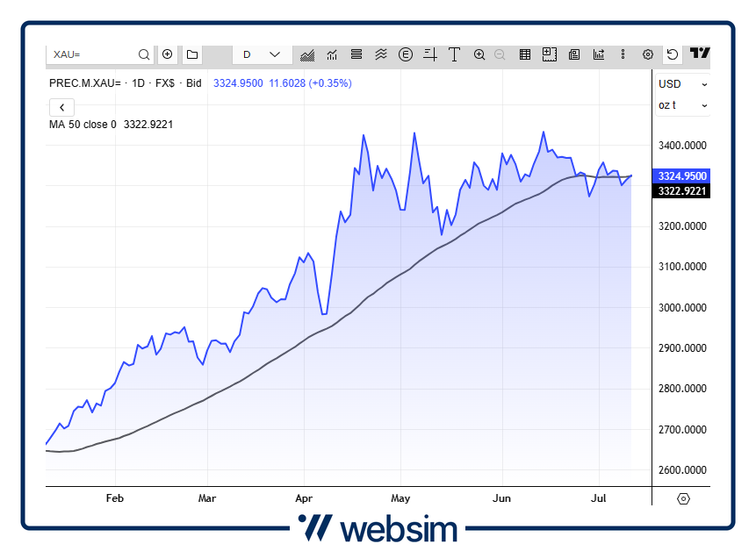Select the Text annotation tool
The height and width of the screenshot is (551, 756).
coord(454,54)
